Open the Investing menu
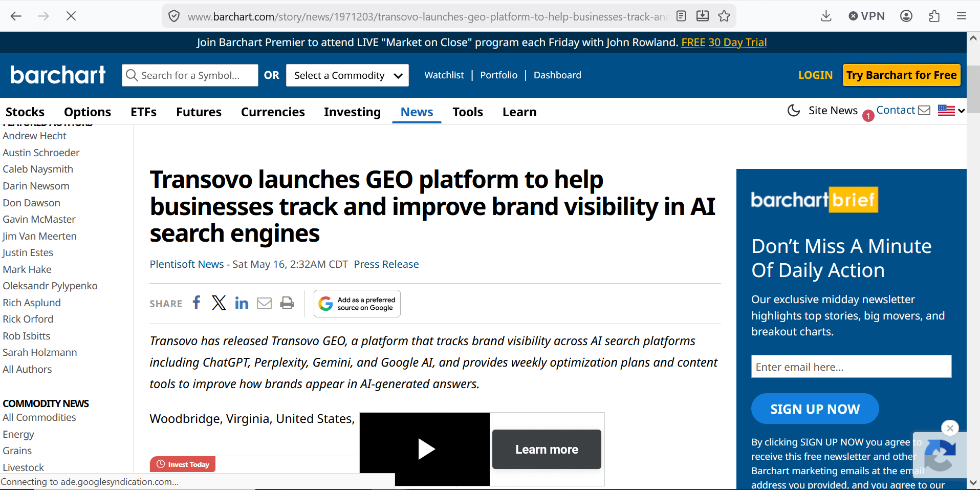This screenshot has height=490, width=980. pyautogui.click(x=353, y=112)
